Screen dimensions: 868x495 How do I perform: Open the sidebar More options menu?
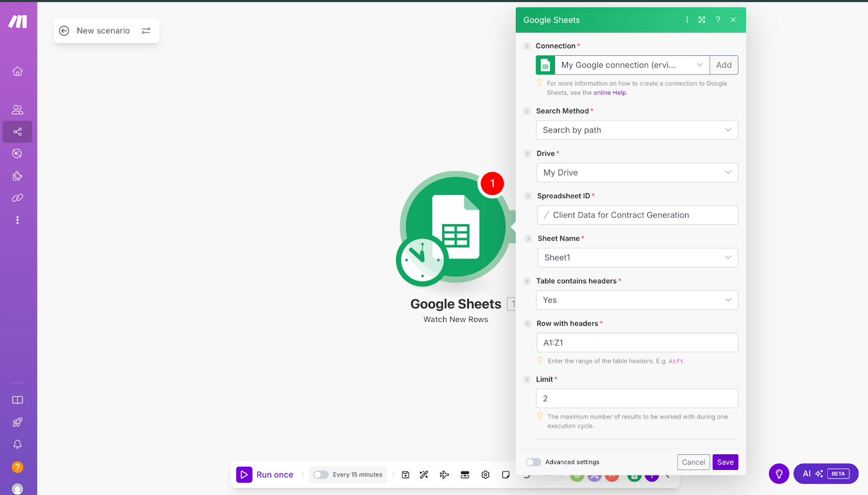[17, 220]
